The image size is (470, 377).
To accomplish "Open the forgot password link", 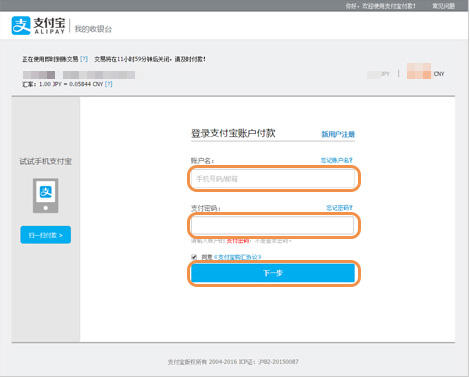I will 339,208.
